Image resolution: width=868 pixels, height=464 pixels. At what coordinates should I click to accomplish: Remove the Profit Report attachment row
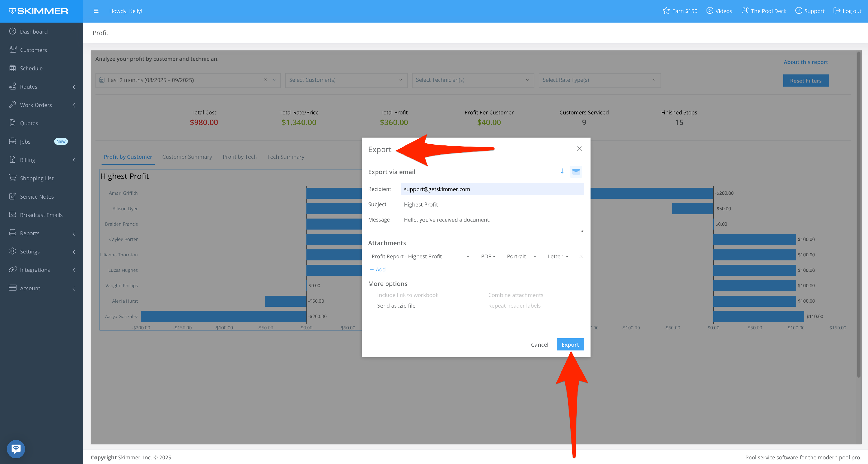tap(581, 257)
